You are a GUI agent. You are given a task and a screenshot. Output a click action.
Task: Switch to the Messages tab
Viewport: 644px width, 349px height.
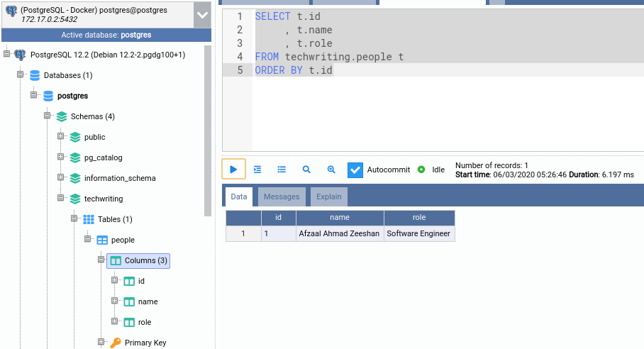click(x=282, y=196)
